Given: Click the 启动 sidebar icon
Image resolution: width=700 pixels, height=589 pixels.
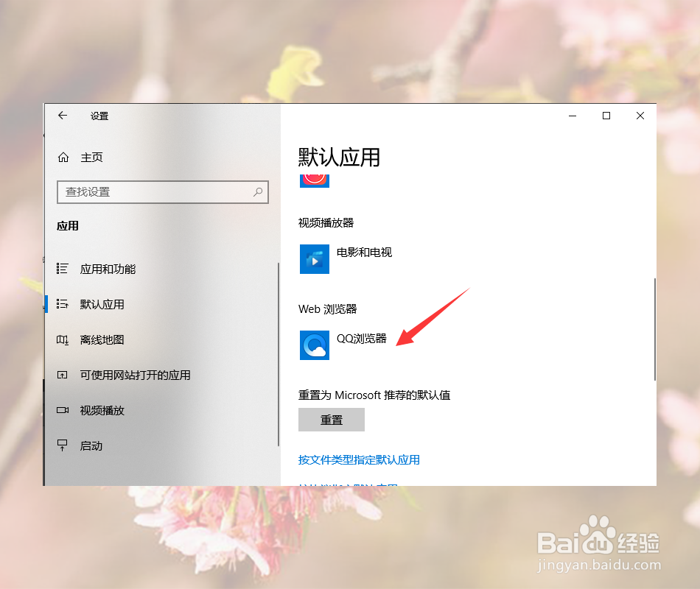Looking at the screenshot, I should click(x=63, y=445).
